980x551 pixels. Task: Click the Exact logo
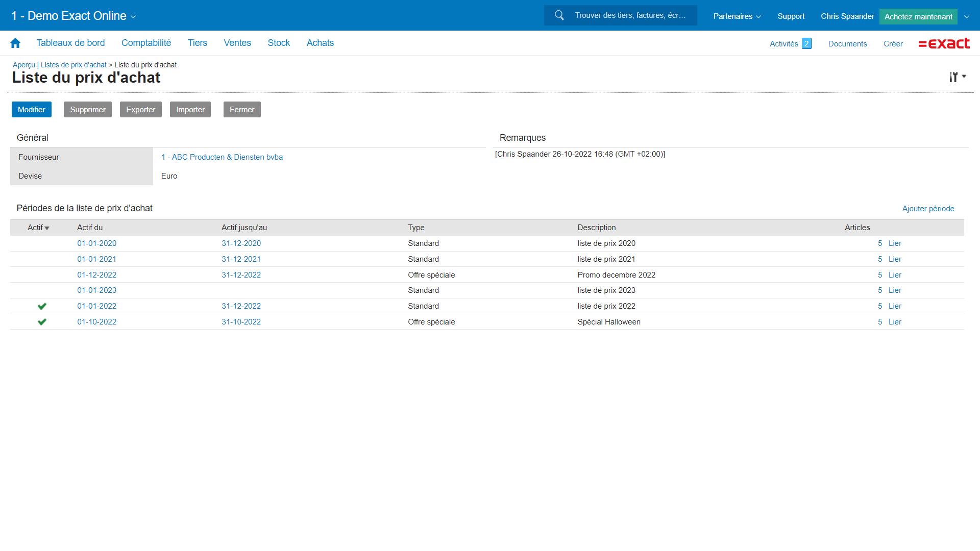pos(944,44)
